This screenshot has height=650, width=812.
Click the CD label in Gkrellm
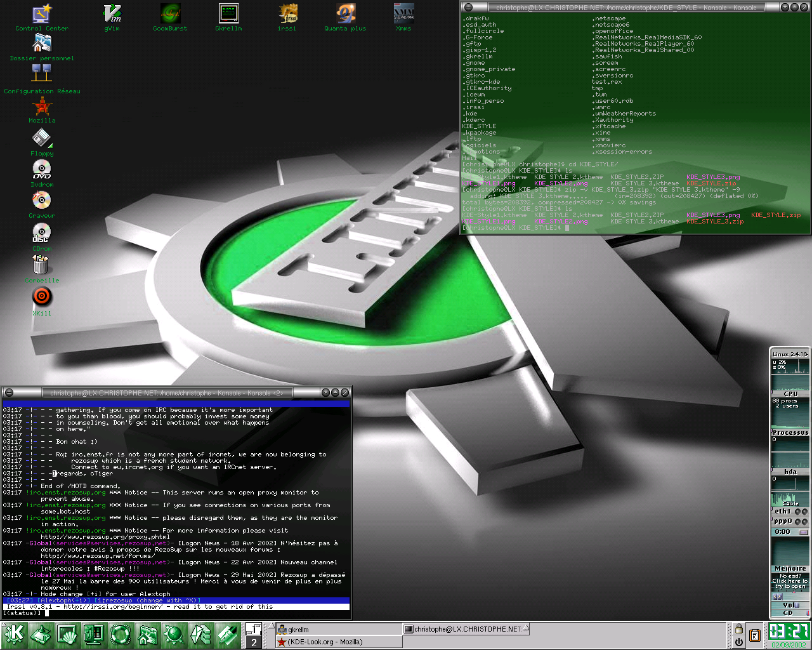pyautogui.click(x=788, y=613)
